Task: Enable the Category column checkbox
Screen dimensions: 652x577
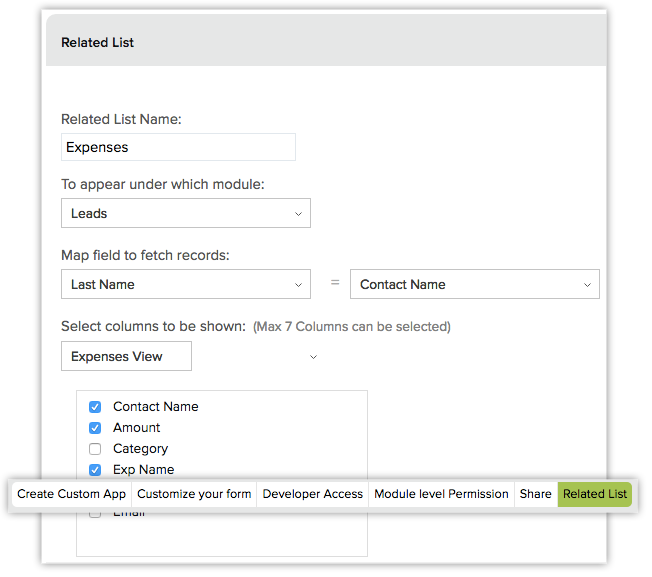Action: [x=95, y=449]
